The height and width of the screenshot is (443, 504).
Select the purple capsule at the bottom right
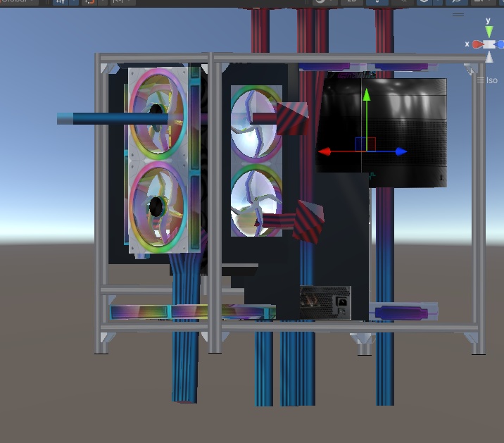402,313
